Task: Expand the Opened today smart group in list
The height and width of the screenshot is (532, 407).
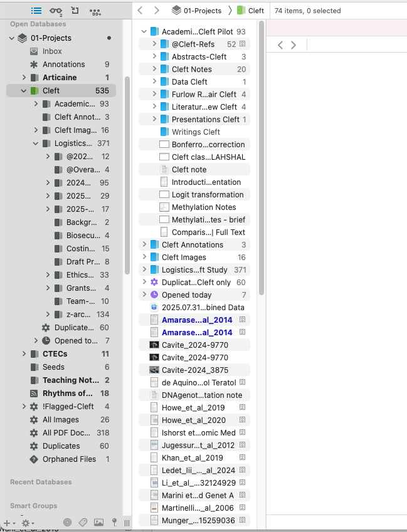Action: (144, 295)
